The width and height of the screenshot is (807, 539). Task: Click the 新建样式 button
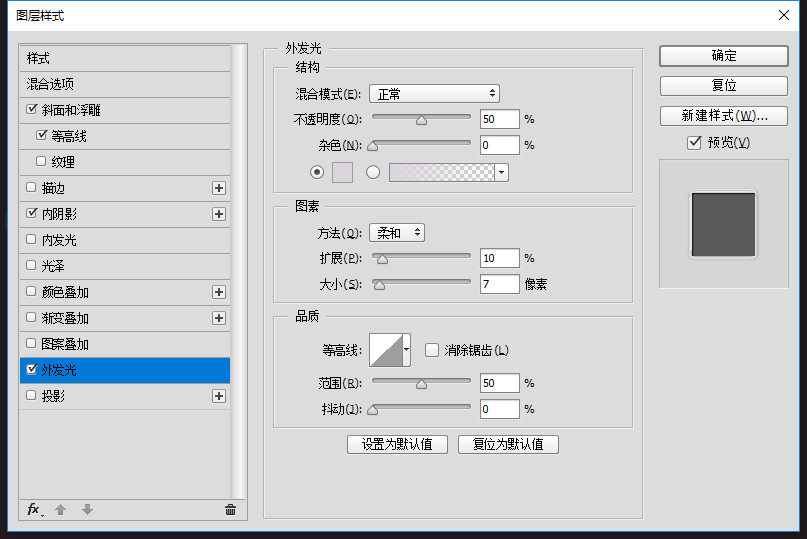point(724,116)
